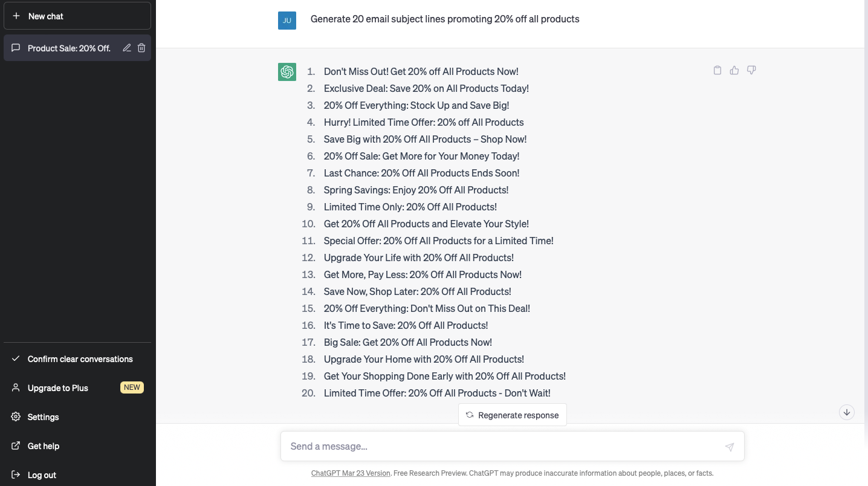Rename the Product Sale conversation with the pencil icon
The height and width of the screenshot is (486, 868).
point(126,48)
